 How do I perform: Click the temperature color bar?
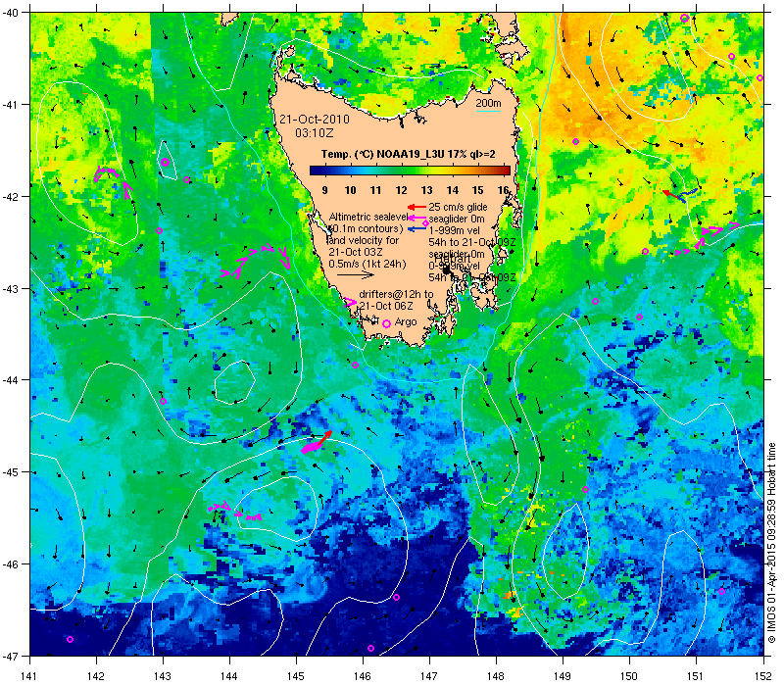coord(410,171)
